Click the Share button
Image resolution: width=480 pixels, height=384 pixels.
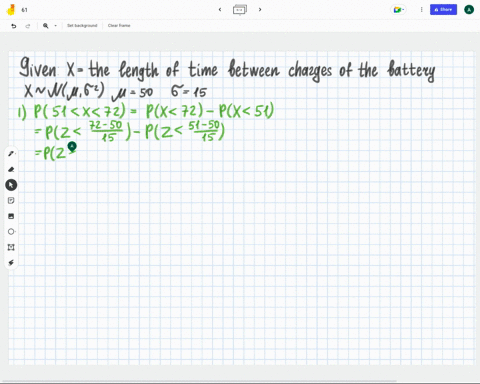pyautogui.click(x=443, y=10)
